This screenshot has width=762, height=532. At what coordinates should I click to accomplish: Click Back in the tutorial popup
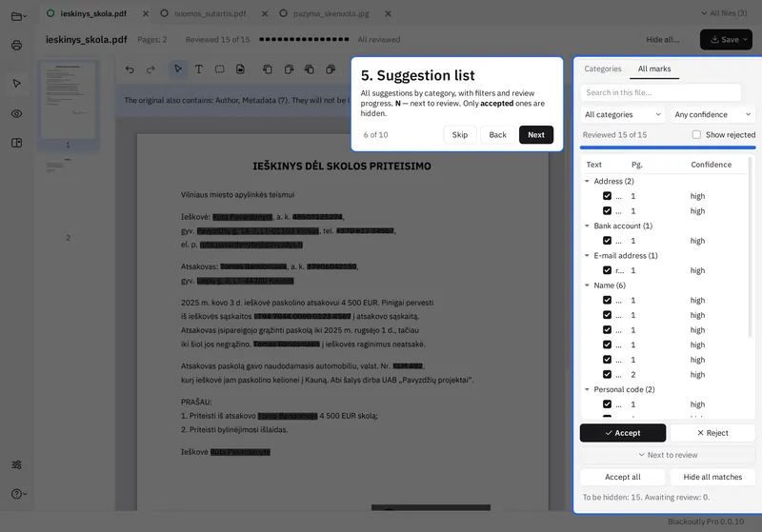tap(497, 135)
